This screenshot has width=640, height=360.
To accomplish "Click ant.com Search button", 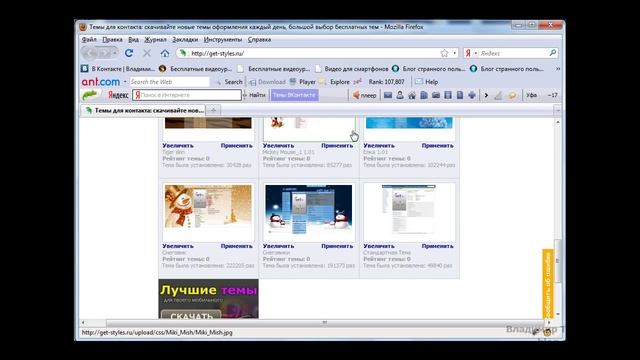I will [229, 82].
